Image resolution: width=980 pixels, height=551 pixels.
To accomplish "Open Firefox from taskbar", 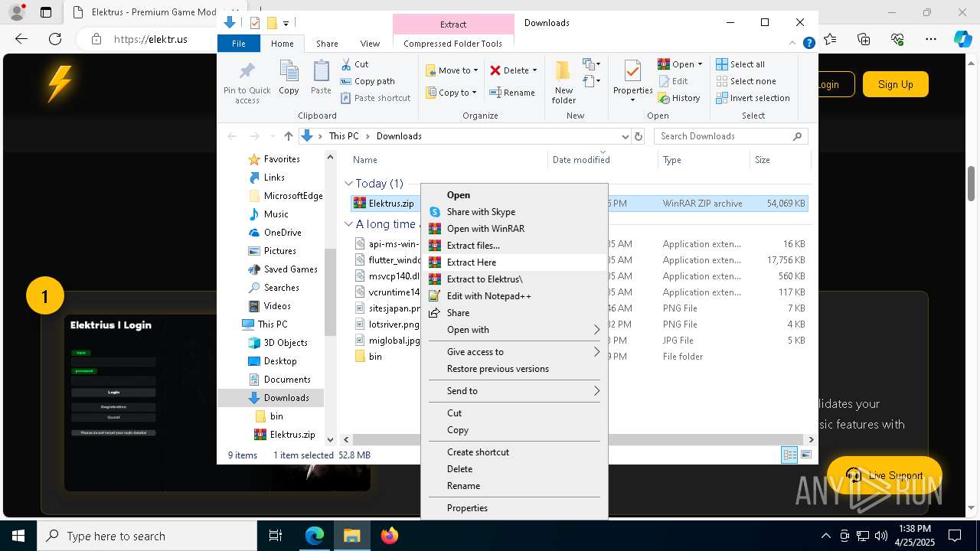I will [x=390, y=536].
